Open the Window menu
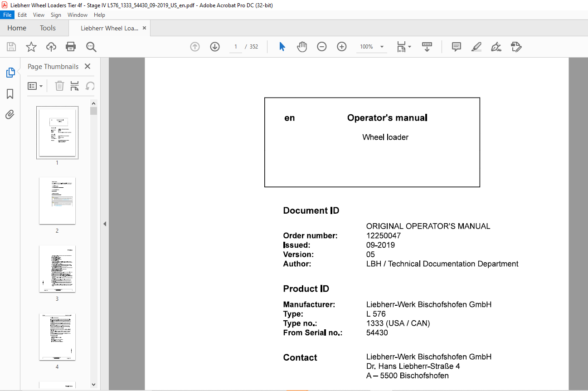The image size is (588, 391). (78, 15)
